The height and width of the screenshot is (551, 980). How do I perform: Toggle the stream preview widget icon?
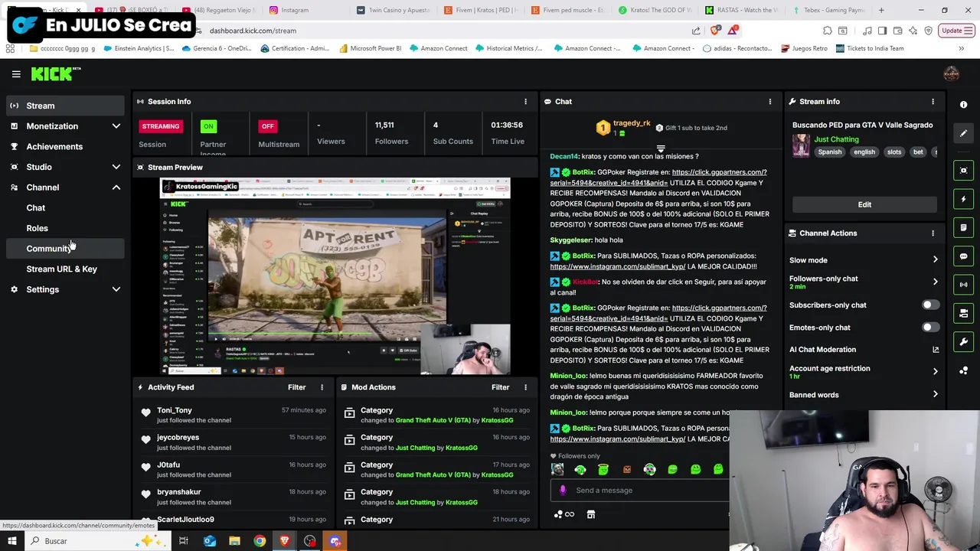964,171
